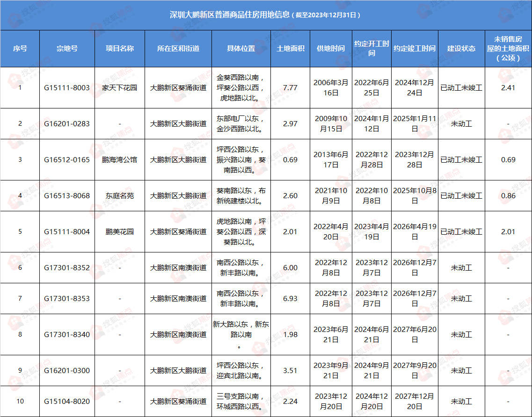Image resolution: width=532 pixels, height=417 pixels.
Task: Select project name 鹏海湾公馆
Action: (119, 160)
